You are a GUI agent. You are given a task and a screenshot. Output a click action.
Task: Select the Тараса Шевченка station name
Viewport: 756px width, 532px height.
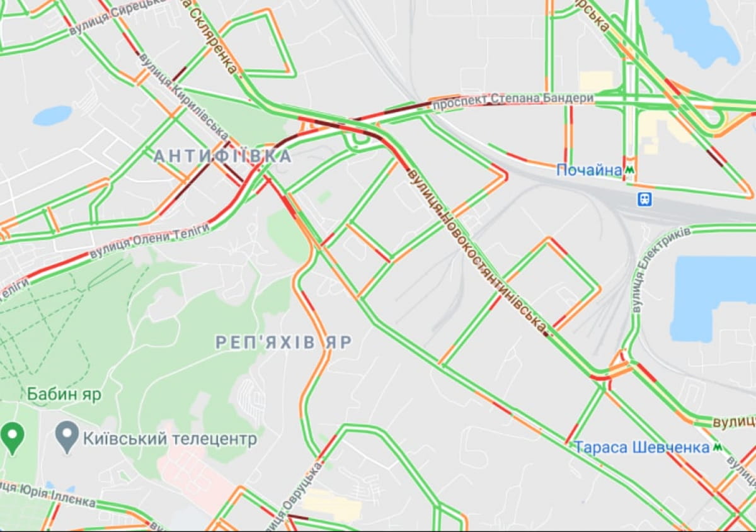[642, 447]
